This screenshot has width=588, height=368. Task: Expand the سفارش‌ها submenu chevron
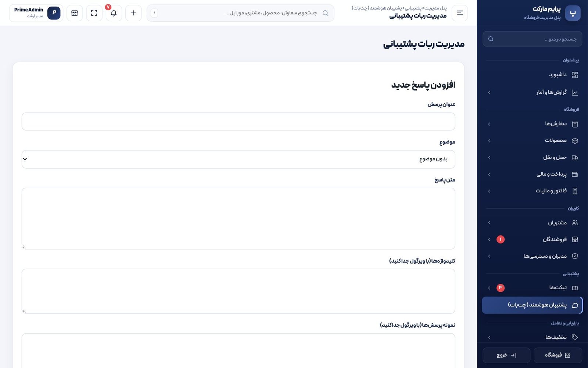coord(489,124)
